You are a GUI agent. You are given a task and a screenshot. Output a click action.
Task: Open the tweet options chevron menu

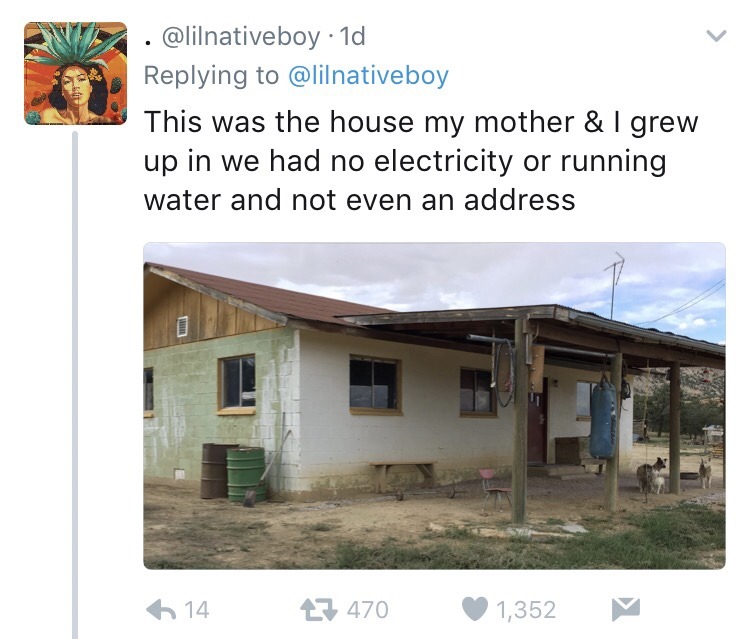(715, 37)
